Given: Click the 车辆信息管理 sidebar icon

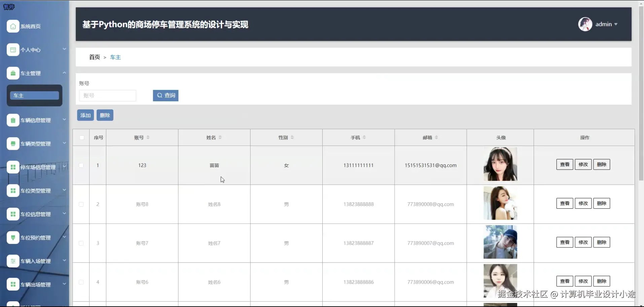Looking at the screenshot, I should coord(13,120).
